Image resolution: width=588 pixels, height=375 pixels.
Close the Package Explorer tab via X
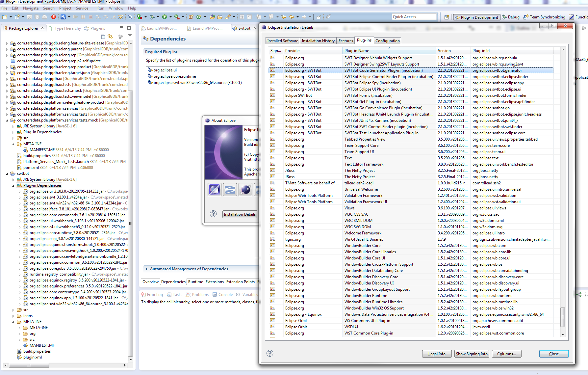[x=42, y=28]
